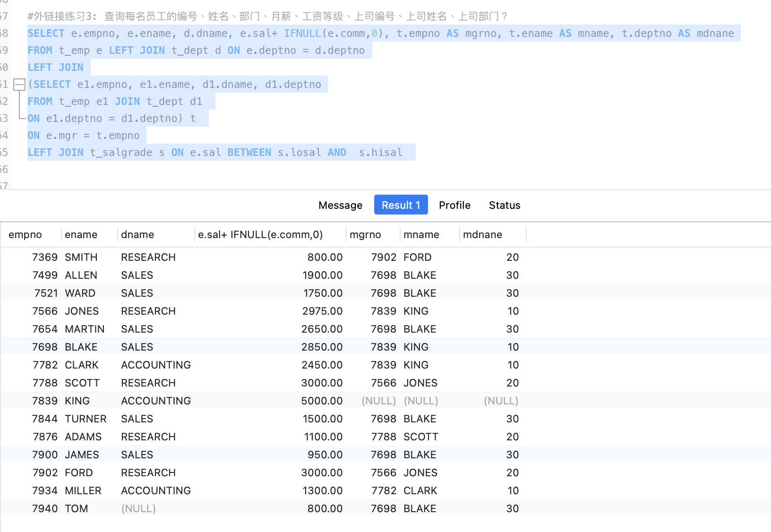Select the cell containing ALLEN
Screen dimensions: 771x532
coord(81,275)
